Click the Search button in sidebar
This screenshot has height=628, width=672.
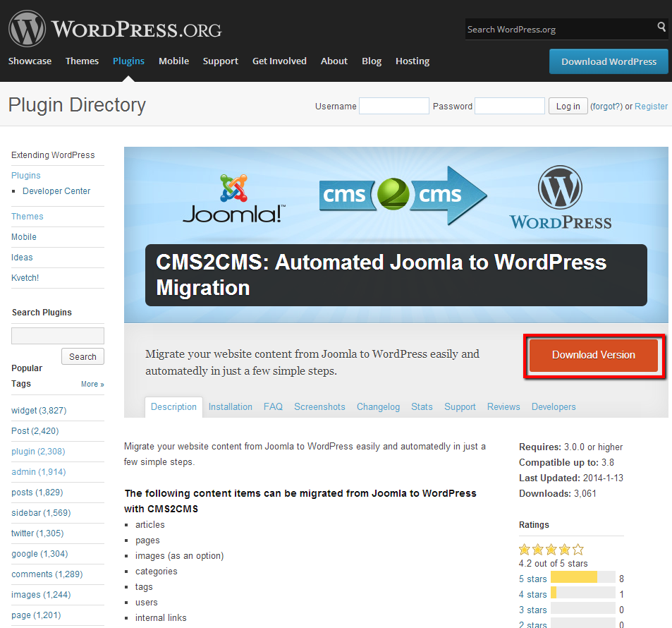click(83, 356)
